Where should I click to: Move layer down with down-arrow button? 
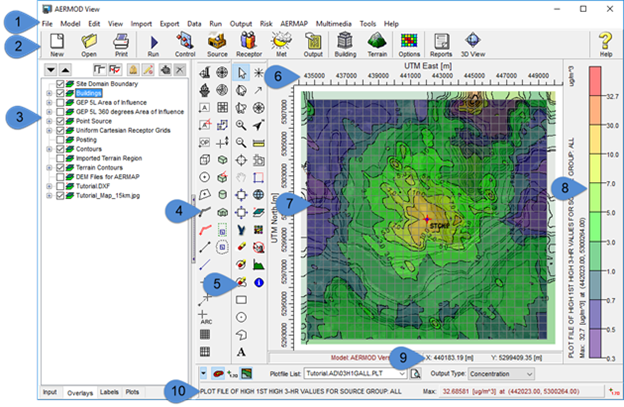click(51, 70)
